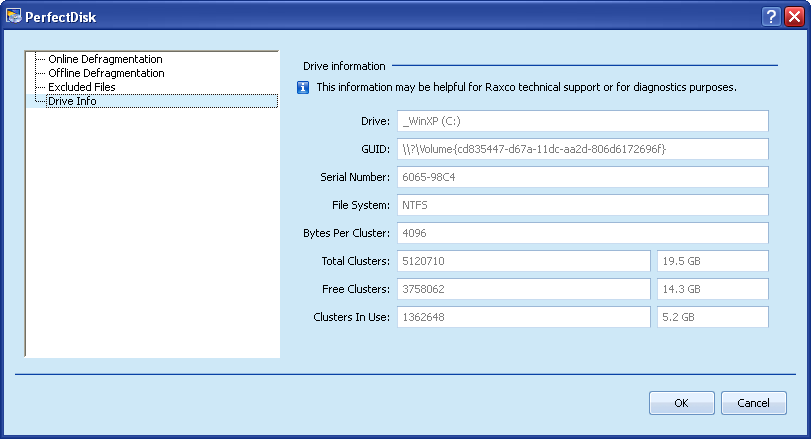This screenshot has height=439, width=811.
Task: Click the Serial Number: label
Action: pos(355,177)
